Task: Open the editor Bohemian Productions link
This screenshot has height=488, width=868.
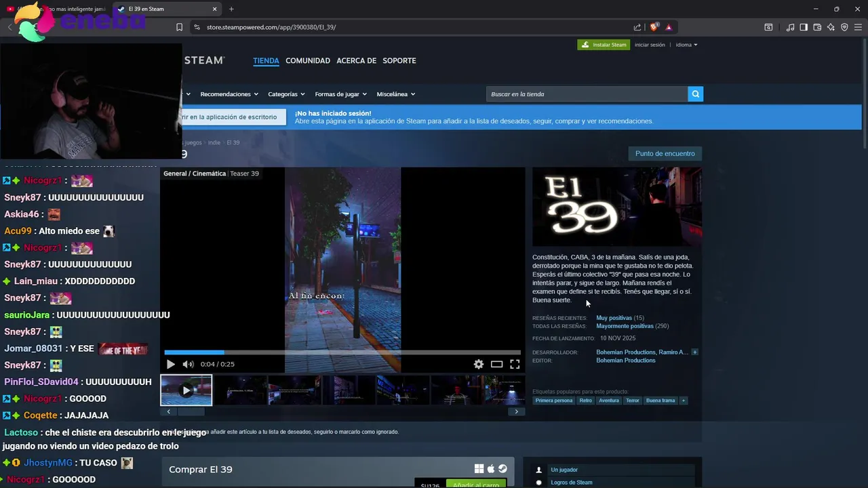Action: tap(625, 361)
